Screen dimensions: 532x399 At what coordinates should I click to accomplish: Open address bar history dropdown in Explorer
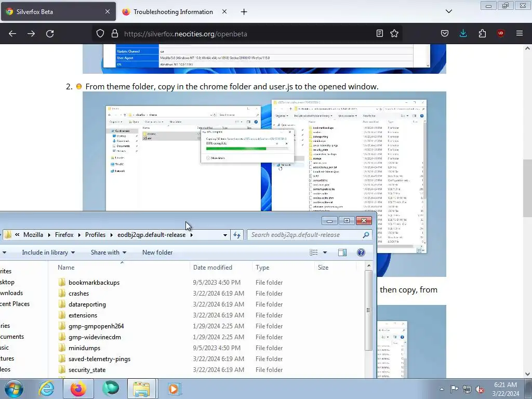tap(225, 235)
